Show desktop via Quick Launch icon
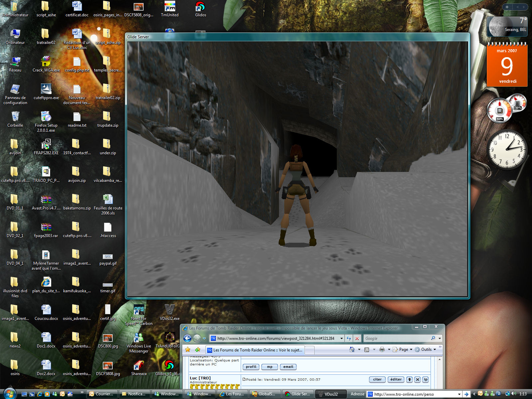The width and height of the screenshot is (532, 399). [24, 394]
